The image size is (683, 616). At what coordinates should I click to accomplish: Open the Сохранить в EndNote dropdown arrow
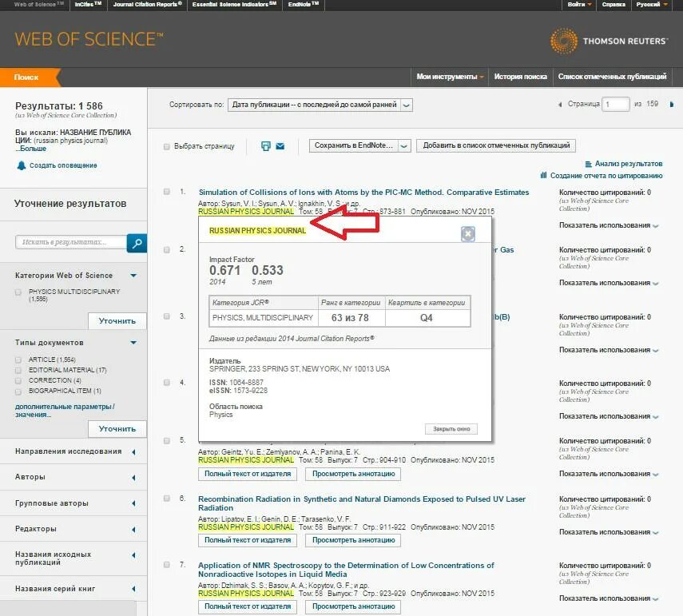coord(403,146)
